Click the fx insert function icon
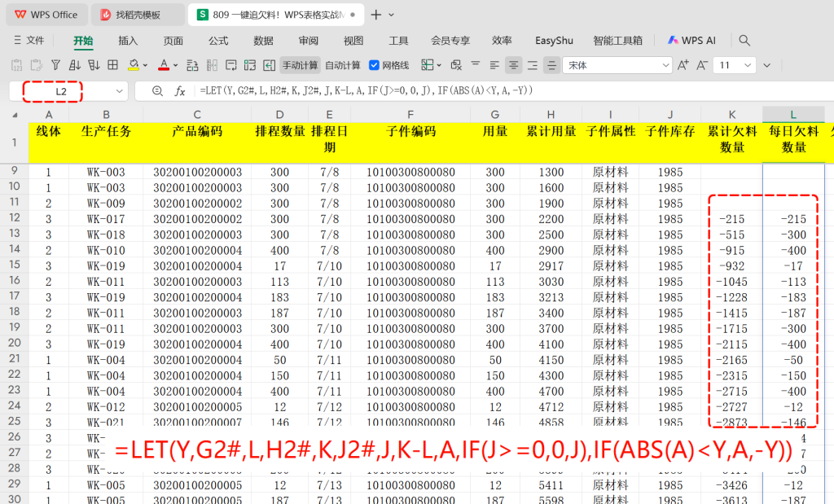 click(180, 91)
